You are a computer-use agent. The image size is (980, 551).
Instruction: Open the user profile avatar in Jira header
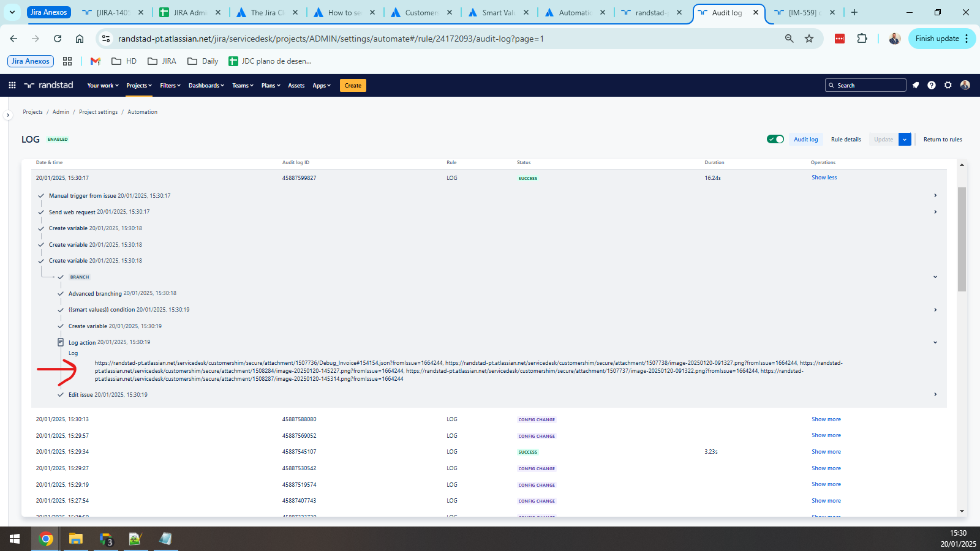pyautogui.click(x=965, y=85)
